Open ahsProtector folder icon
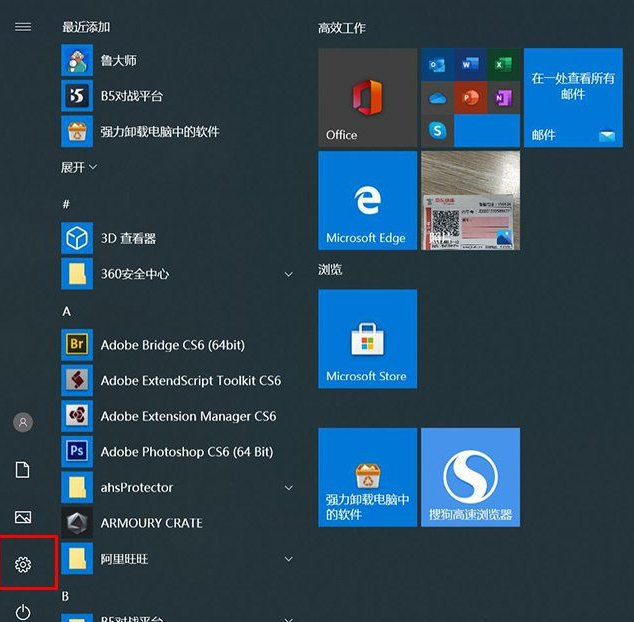Viewport: 634px width, 622px height. 77,487
